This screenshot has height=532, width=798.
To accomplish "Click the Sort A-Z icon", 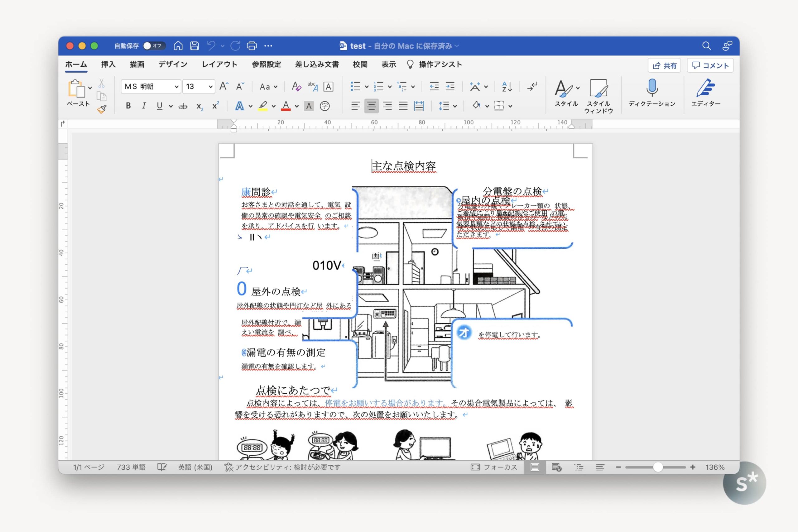I will coord(507,87).
